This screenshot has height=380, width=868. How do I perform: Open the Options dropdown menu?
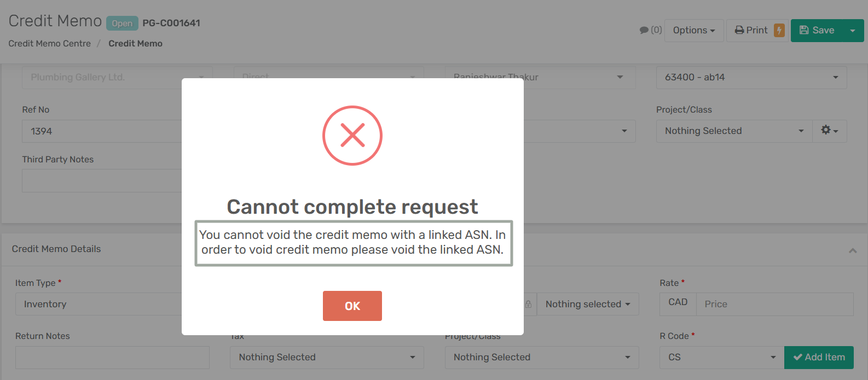tap(693, 31)
